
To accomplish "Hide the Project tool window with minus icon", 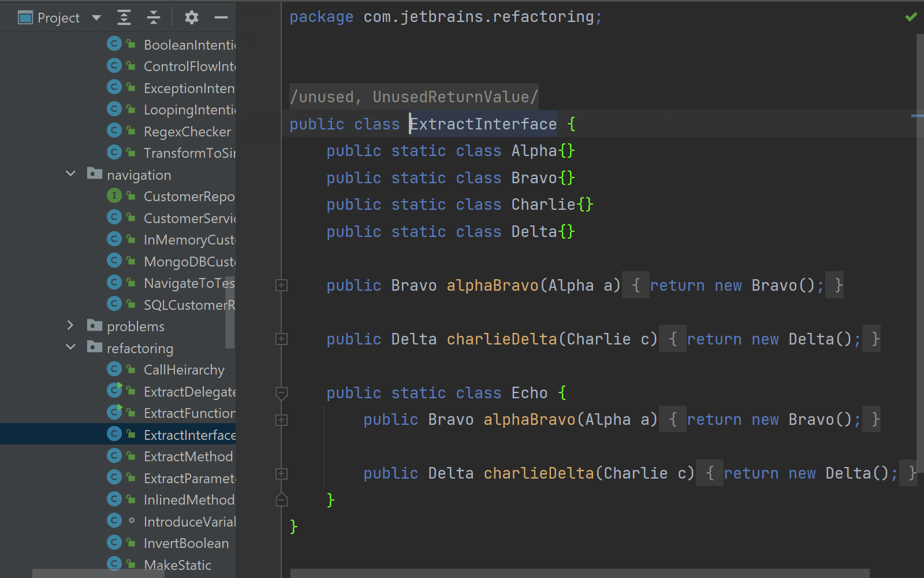I will (221, 18).
